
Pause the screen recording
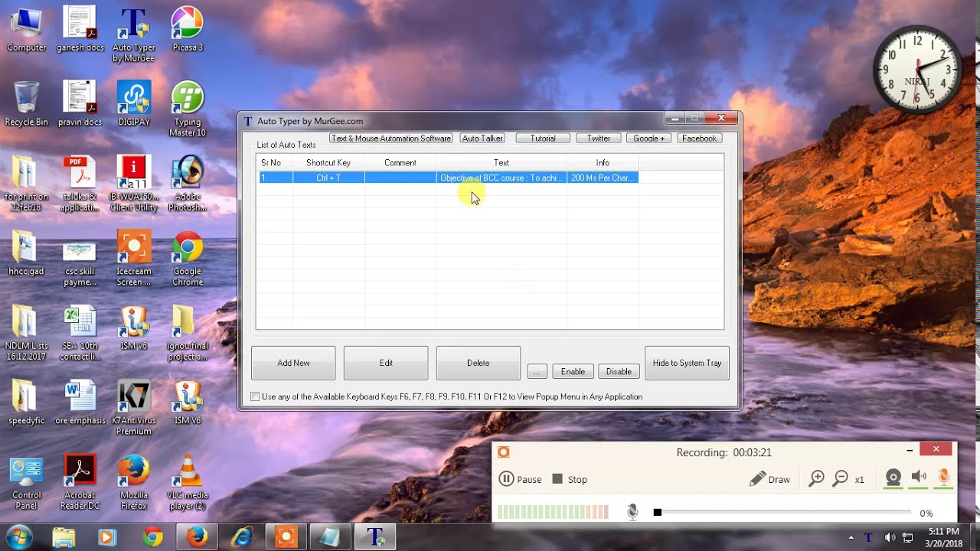point(520,479)
